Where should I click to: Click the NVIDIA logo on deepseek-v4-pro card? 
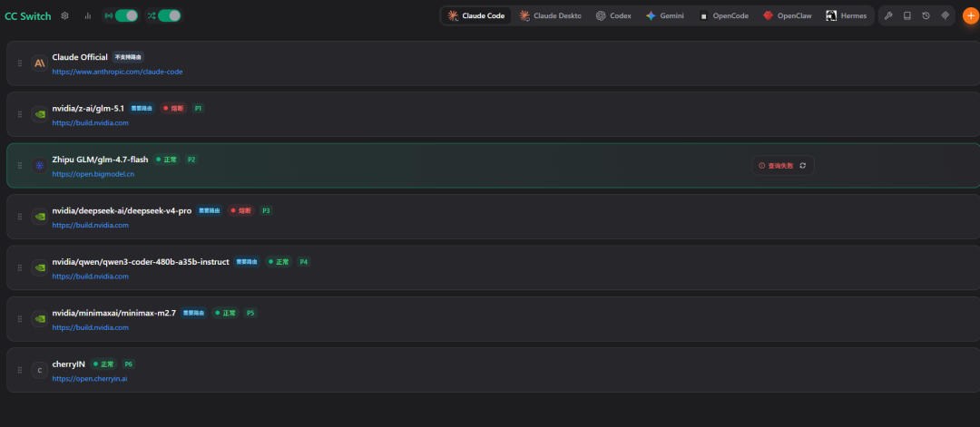click(x=39, y=217)
